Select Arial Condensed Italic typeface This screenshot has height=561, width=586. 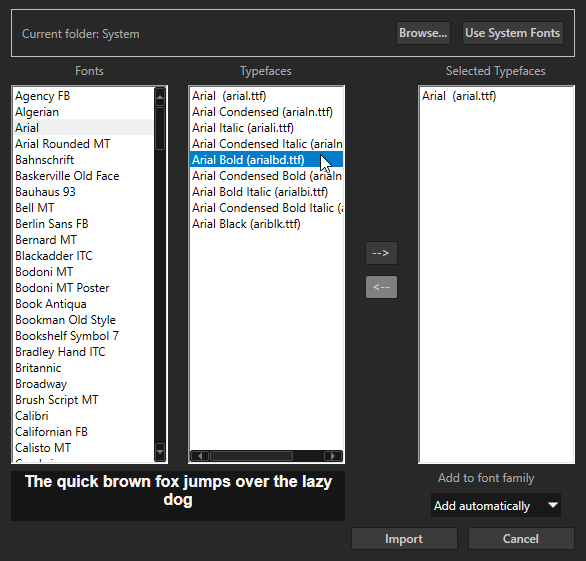pos(266,144)
